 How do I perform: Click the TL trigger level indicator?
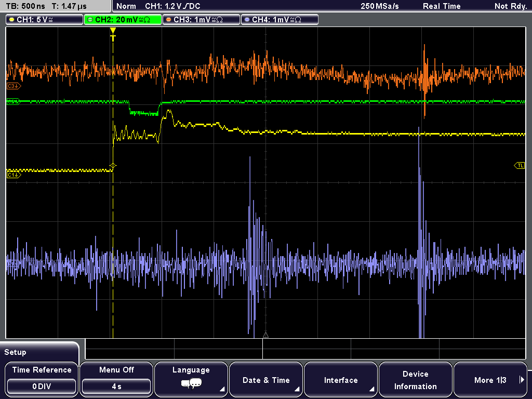(x=520, y=166)
